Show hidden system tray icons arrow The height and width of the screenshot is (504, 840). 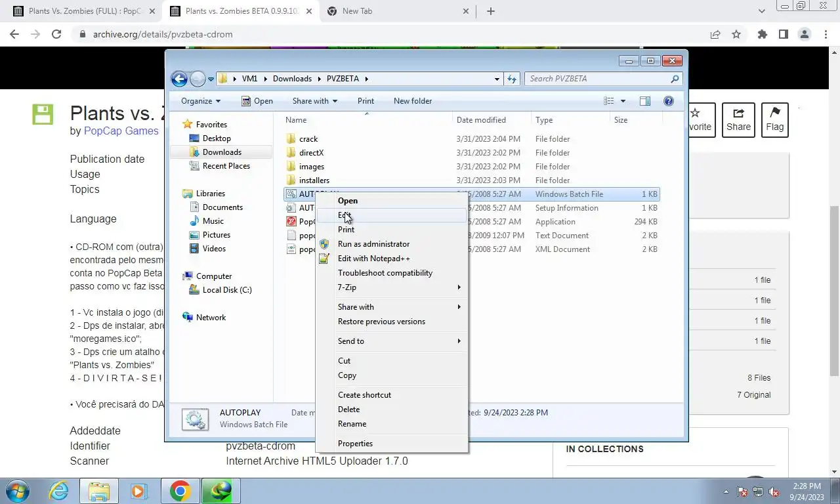click(x=726, y=492)
